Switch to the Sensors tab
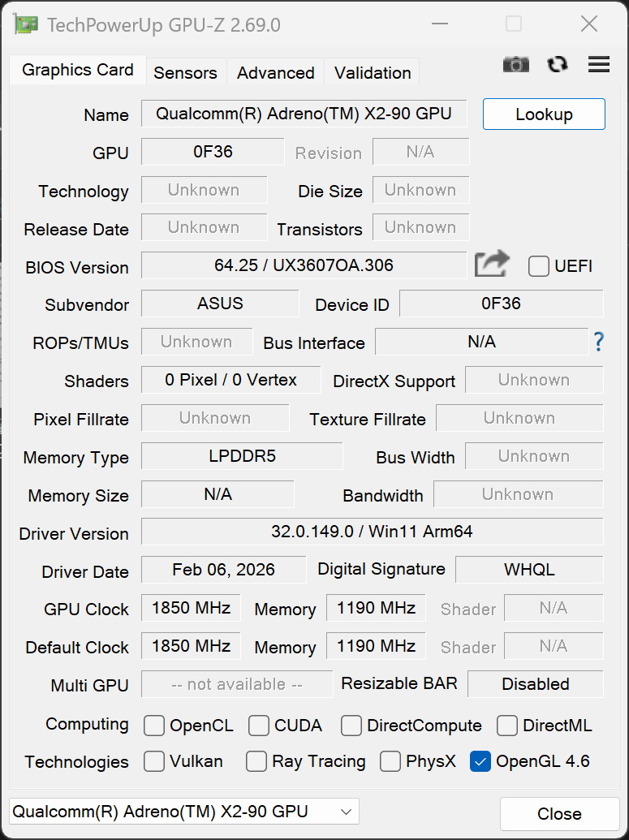This screenshot has width=629, height=840. click(185, 72)
